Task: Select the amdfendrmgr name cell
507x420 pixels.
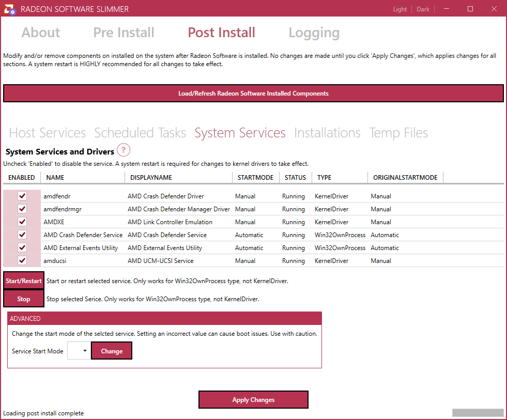Action: [63, 209]
